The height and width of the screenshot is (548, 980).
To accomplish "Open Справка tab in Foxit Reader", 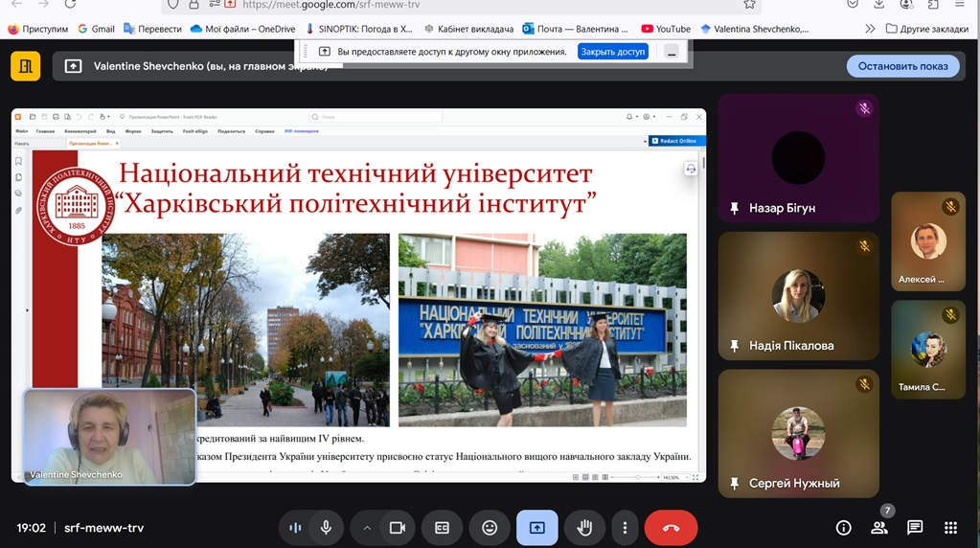I will point(264,131).
